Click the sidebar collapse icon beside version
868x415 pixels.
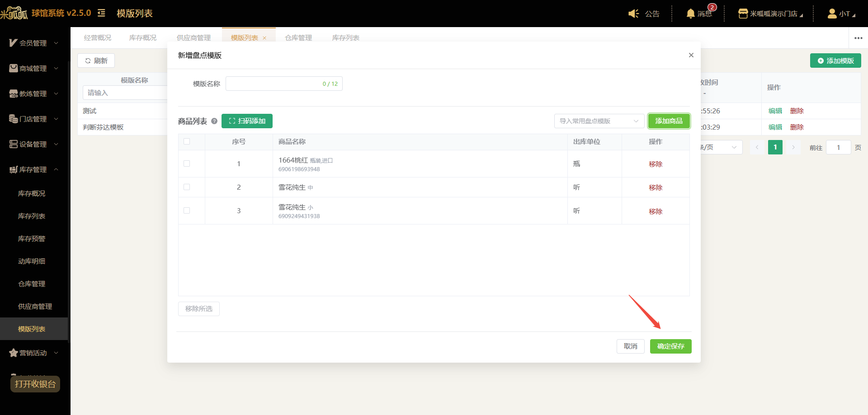[101, 13]
